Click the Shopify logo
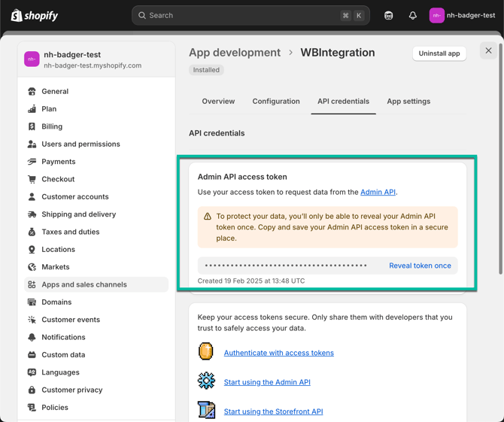504x422 pixels. (x=35, y=16)
